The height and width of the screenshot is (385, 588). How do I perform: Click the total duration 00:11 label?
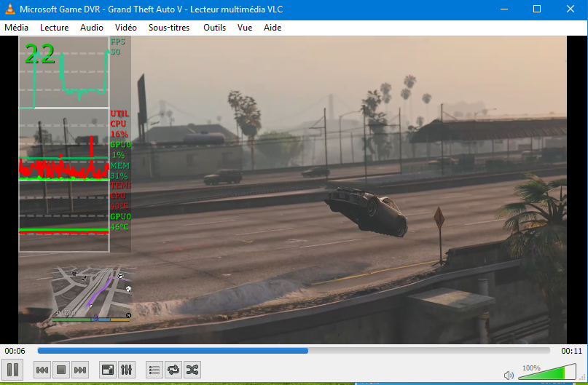click(x=571, y=351)
